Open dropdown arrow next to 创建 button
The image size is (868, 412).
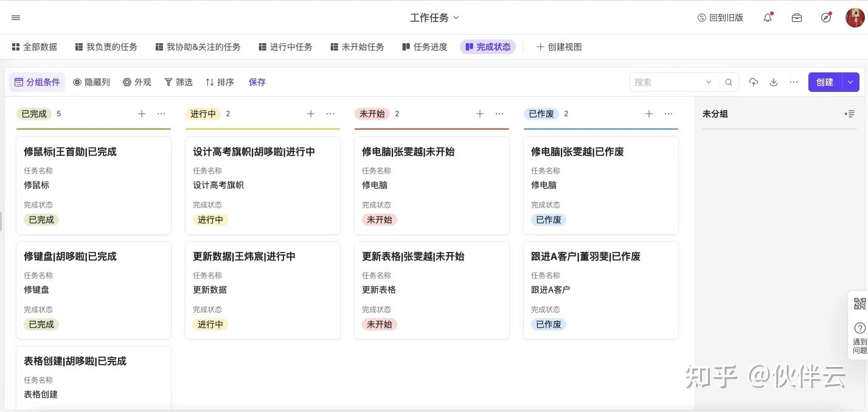coord(850,82)
